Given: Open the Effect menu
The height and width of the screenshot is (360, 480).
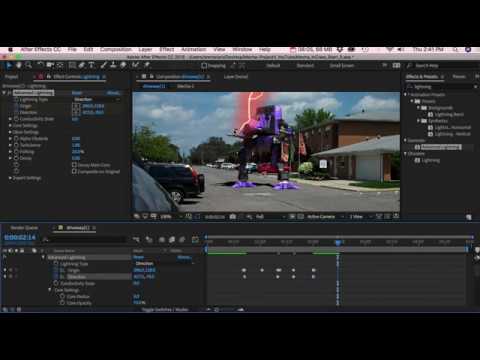Looking at the screenshot, I should click(x=167, y=50).
